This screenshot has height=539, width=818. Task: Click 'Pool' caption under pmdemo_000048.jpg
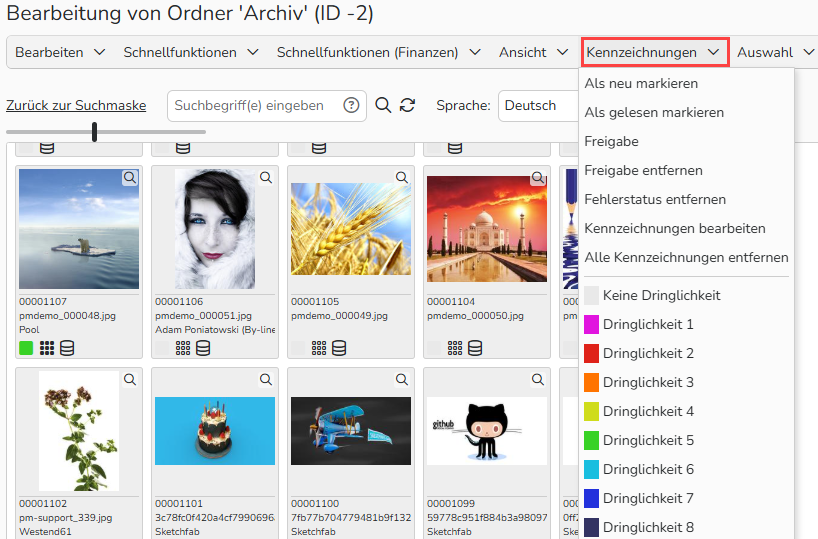pyautogui.click(x=29, y=330)
